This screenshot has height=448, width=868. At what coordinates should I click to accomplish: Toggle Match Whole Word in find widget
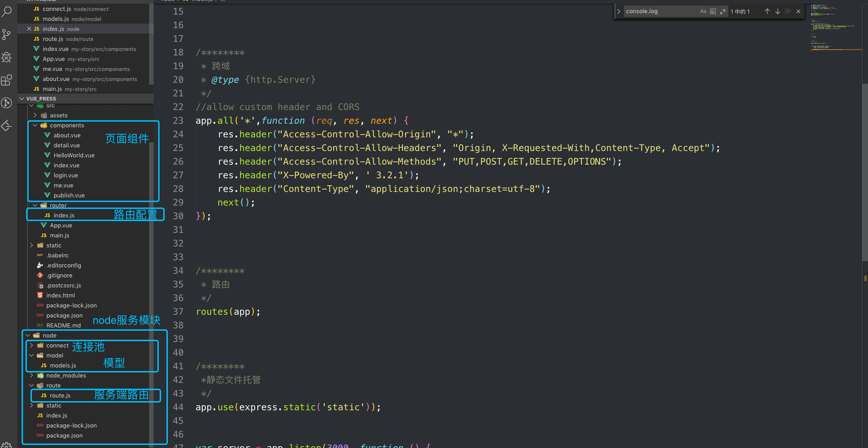point(712,11)
